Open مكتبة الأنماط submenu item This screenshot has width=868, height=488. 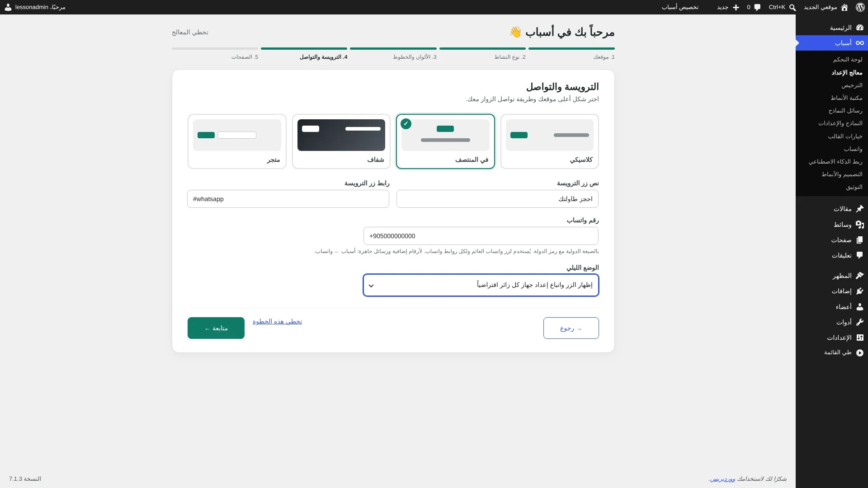point(846,98)
